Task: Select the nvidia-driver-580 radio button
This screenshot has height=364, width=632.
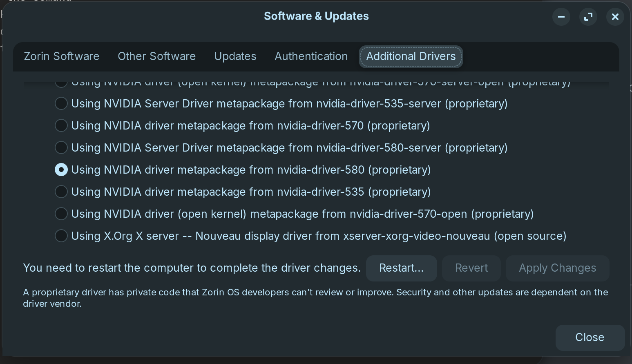Action: [x=61, y=170]
